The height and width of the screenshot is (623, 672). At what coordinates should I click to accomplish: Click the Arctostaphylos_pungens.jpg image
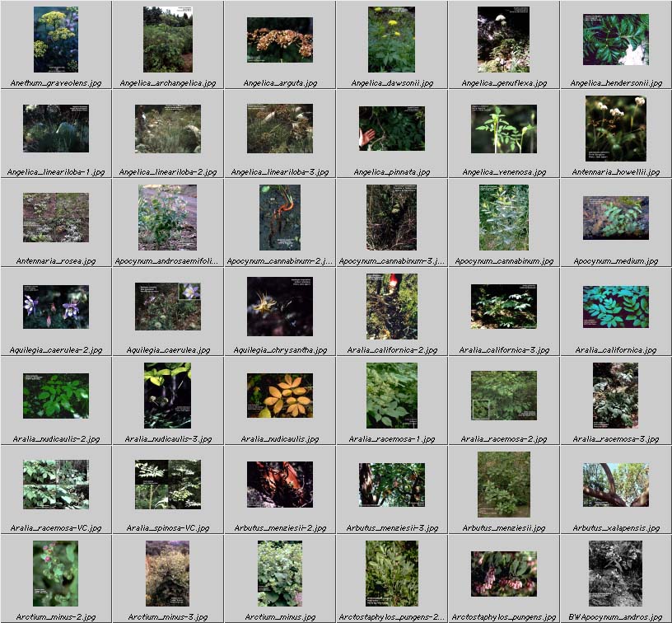pyautogui.click(x=503, y=574)
